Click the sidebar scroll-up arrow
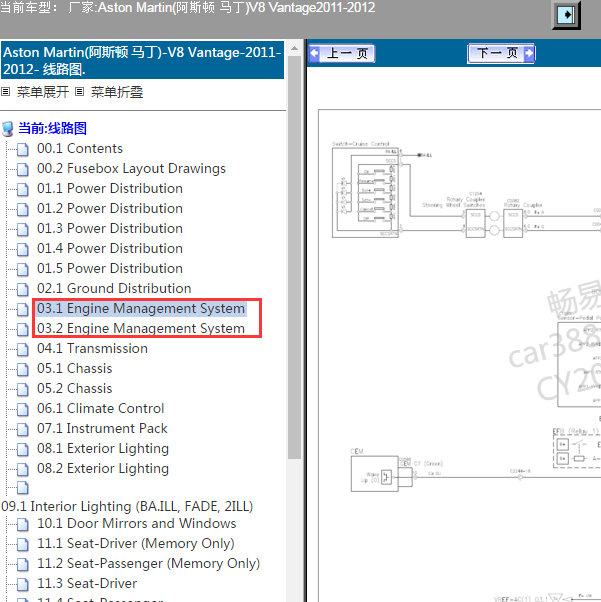 pos(295,48)
